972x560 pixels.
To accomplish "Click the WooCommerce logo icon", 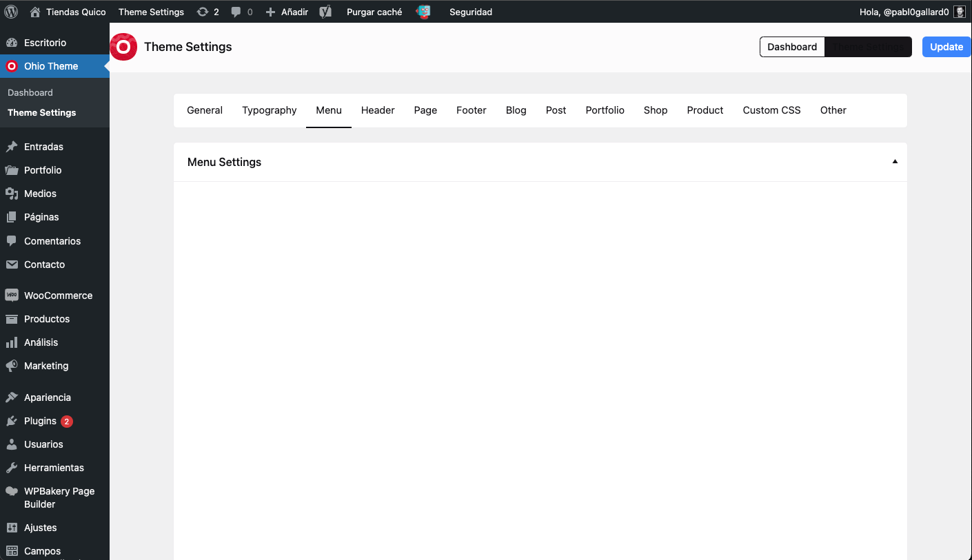I will [12, 295].
